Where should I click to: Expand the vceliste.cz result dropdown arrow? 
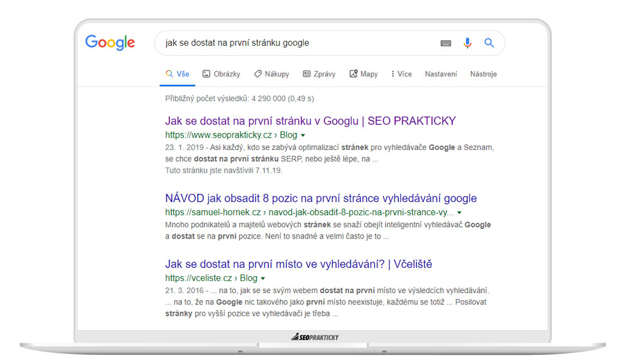point(263,278)
